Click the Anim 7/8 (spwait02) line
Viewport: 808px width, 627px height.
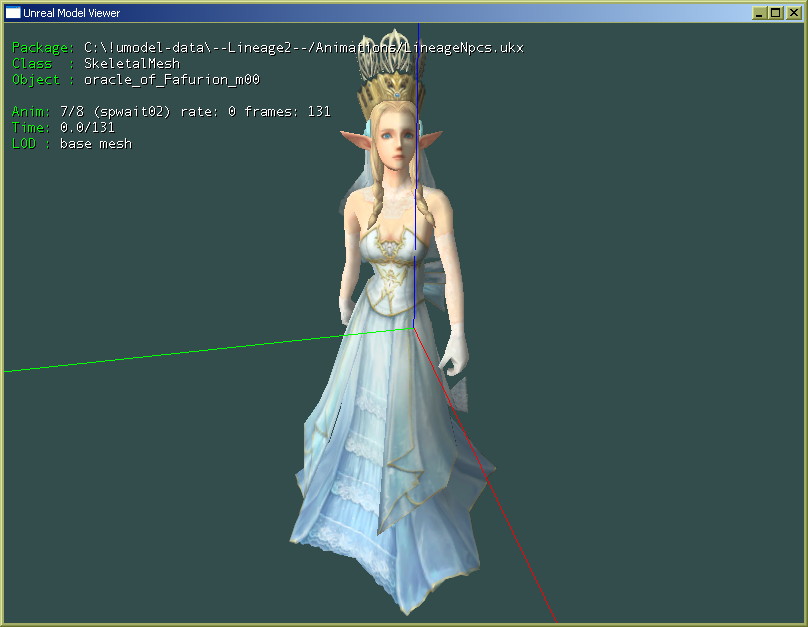[171, 112]
